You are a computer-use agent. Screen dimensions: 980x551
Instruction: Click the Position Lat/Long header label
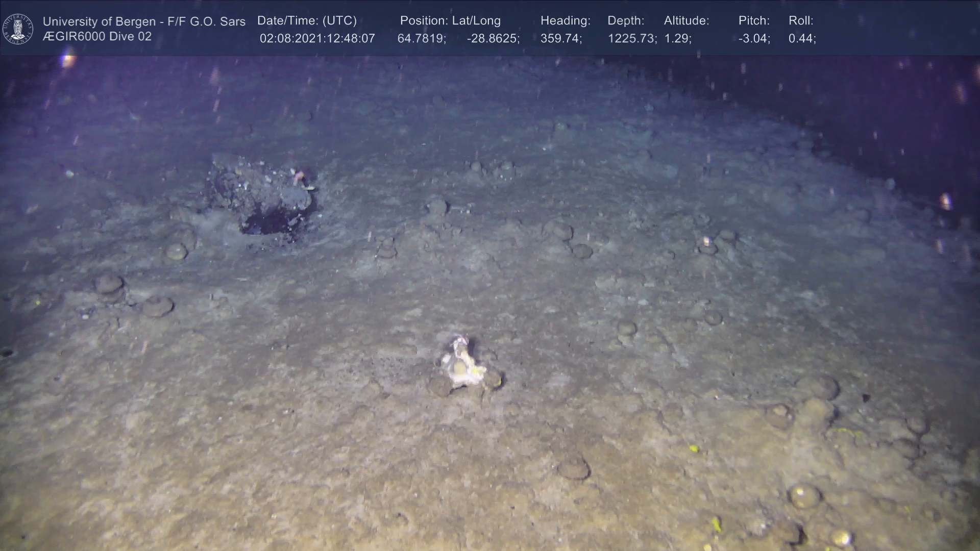coord(450,21)
